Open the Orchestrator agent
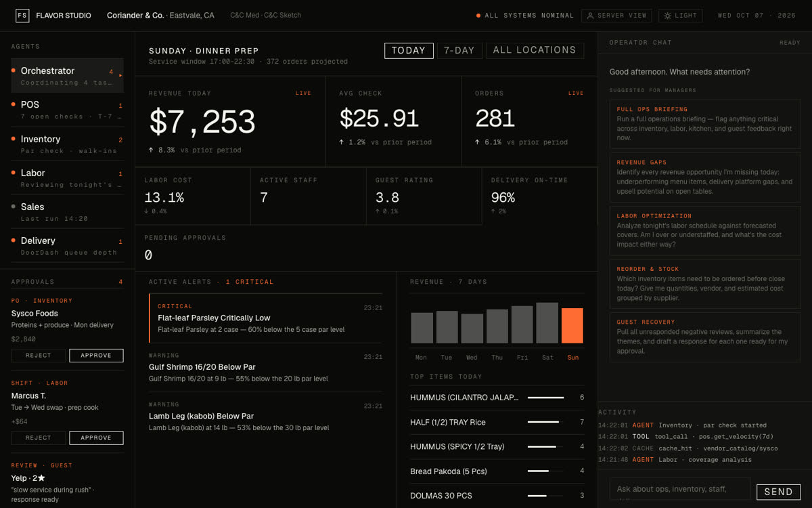This screenshot has width=812, height=508. [x=67, y=75]
